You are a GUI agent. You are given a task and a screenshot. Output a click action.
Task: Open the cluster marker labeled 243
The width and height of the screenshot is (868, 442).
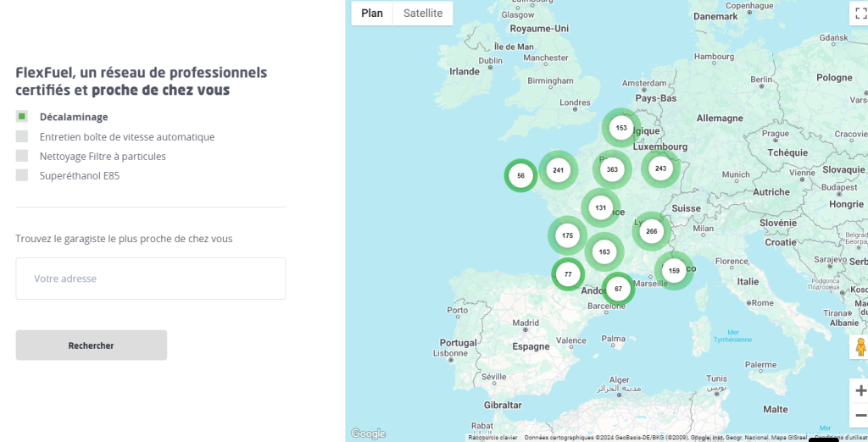point(660,169)
